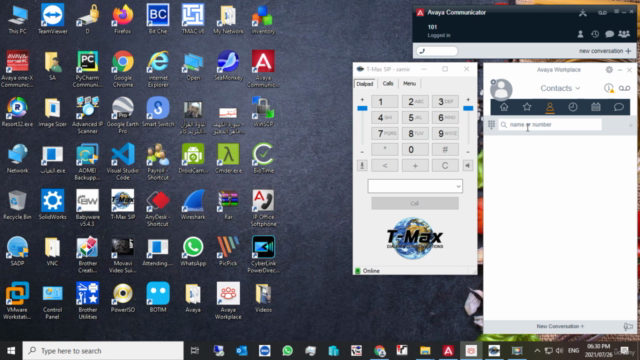Viewport: 640px width, 360px height.
Task: Click the Online status in T-Max SIP
Action: tap(371, 271)
